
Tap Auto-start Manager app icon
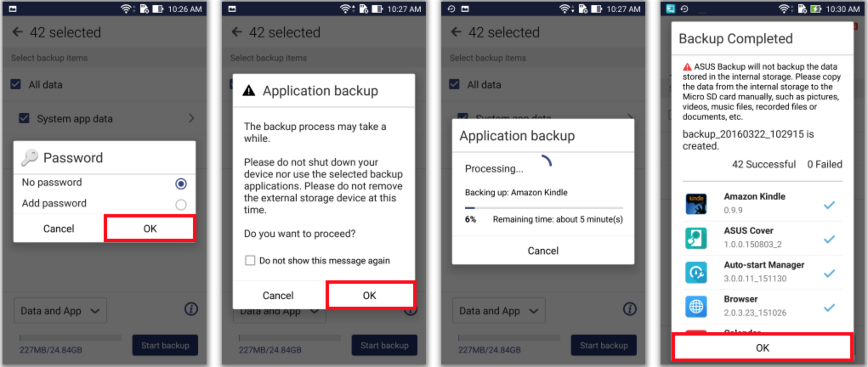point(696,272)
